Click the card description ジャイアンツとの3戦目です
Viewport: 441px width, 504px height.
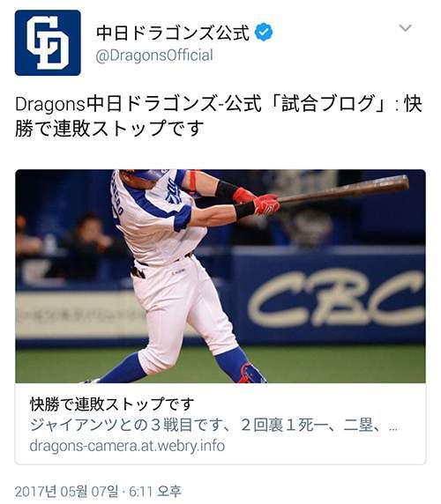pos(126,426)
